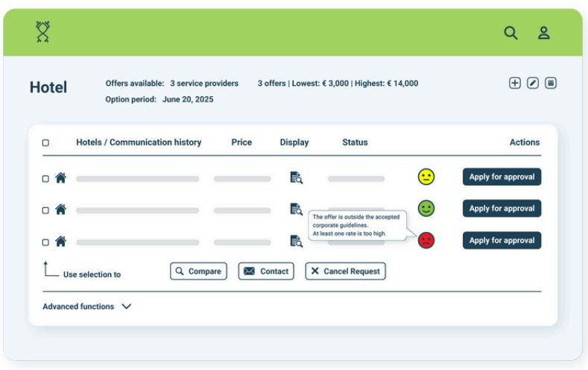588x370 pixels.
Task: Check the first hotel row checkbox
Action: (45, 178)
